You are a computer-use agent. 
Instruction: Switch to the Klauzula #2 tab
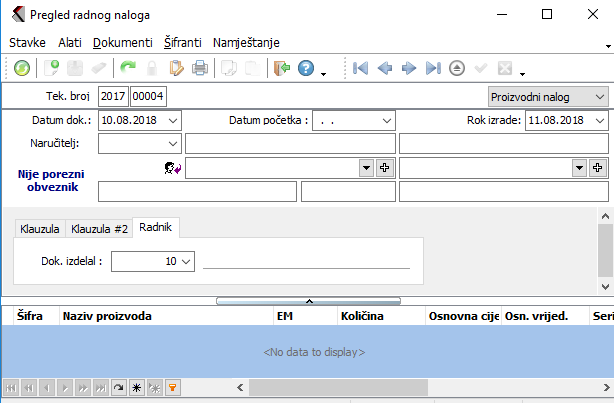[x=99, y=228]
